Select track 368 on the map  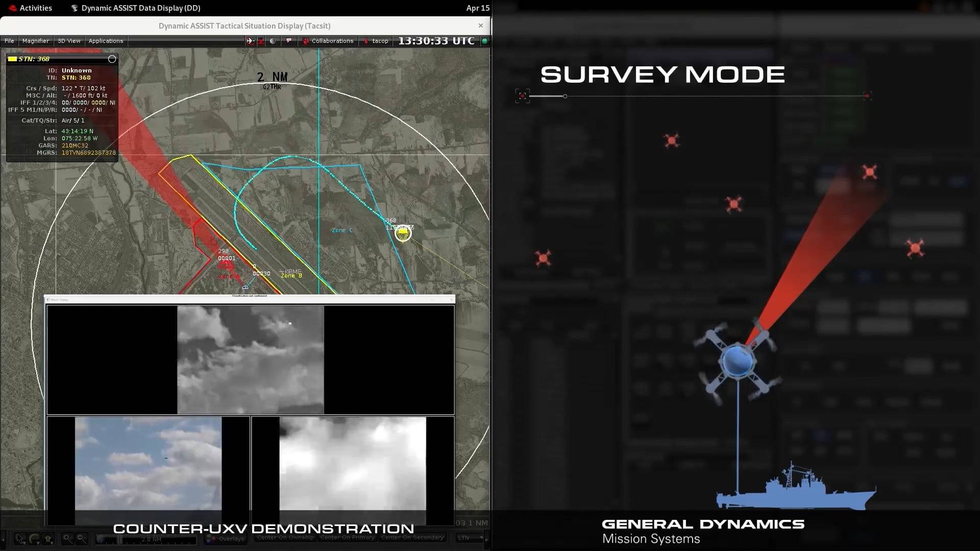point(403,234)
